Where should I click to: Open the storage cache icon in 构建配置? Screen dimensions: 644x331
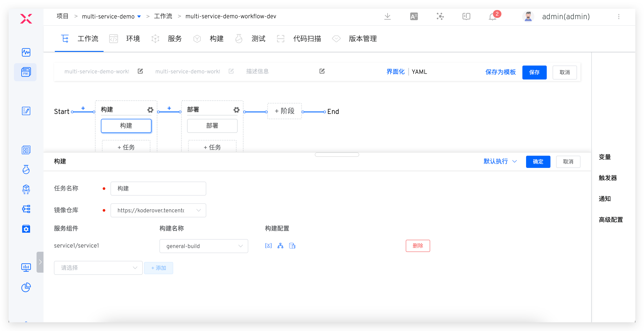(292, 246)
